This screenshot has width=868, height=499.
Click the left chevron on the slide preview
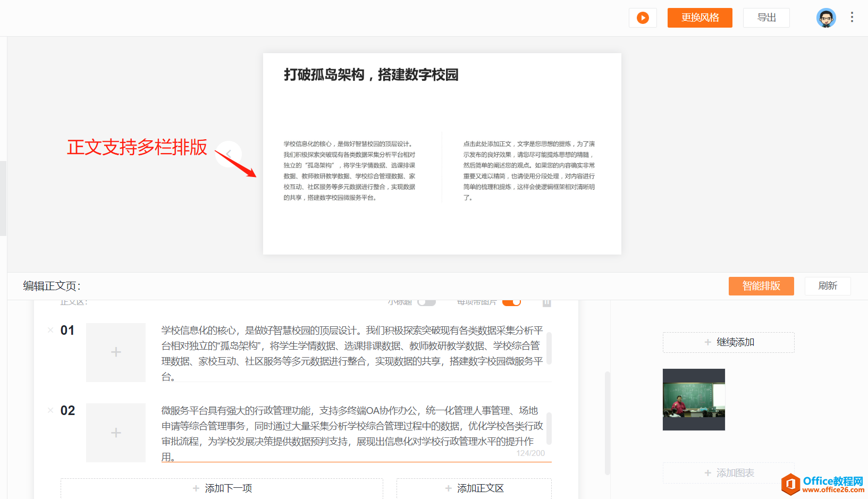click(229, 154)
